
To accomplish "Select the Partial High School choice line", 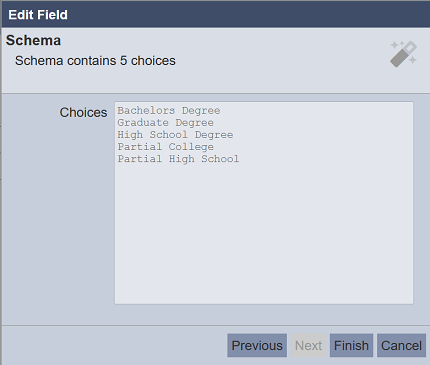I will point(178,159).
